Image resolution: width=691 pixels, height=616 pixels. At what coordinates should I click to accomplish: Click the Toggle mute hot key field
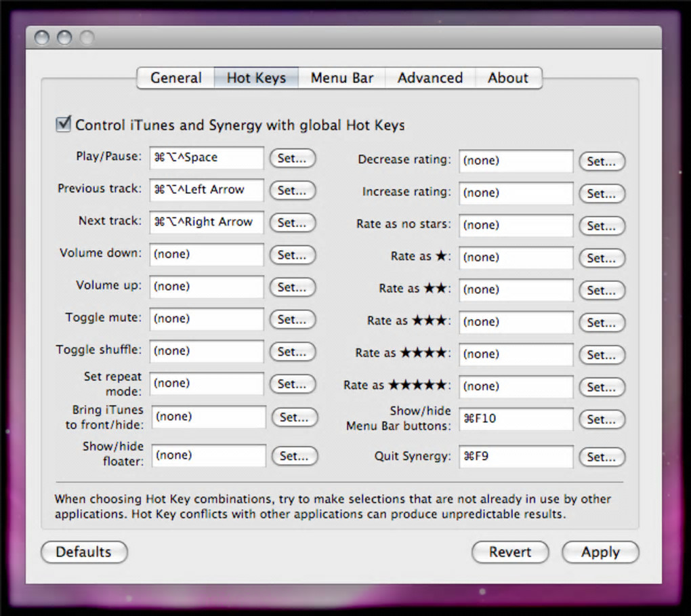pos(207,319)
